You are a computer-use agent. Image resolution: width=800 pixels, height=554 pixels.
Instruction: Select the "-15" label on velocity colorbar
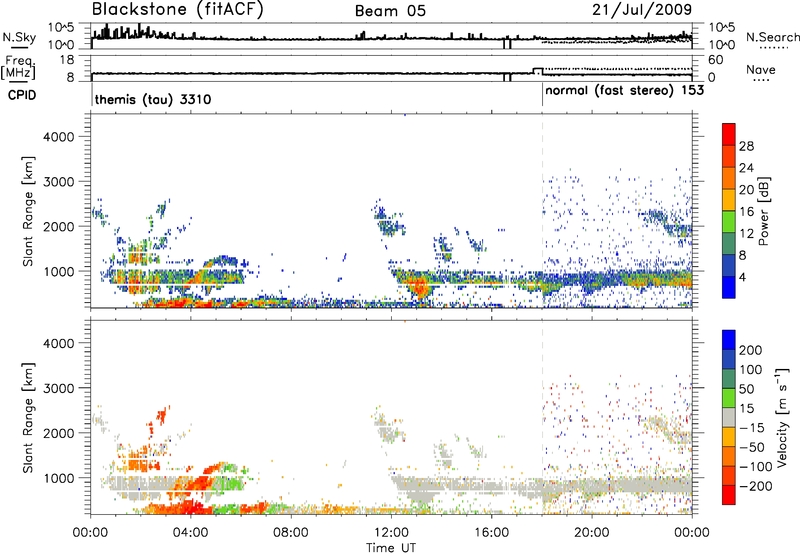(752, 428)
